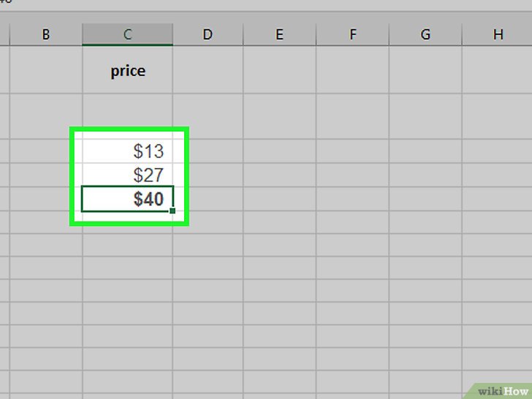Click empty cell between price and $13
This screenshot has width=532, height=399.
click(x=128, y=116)
